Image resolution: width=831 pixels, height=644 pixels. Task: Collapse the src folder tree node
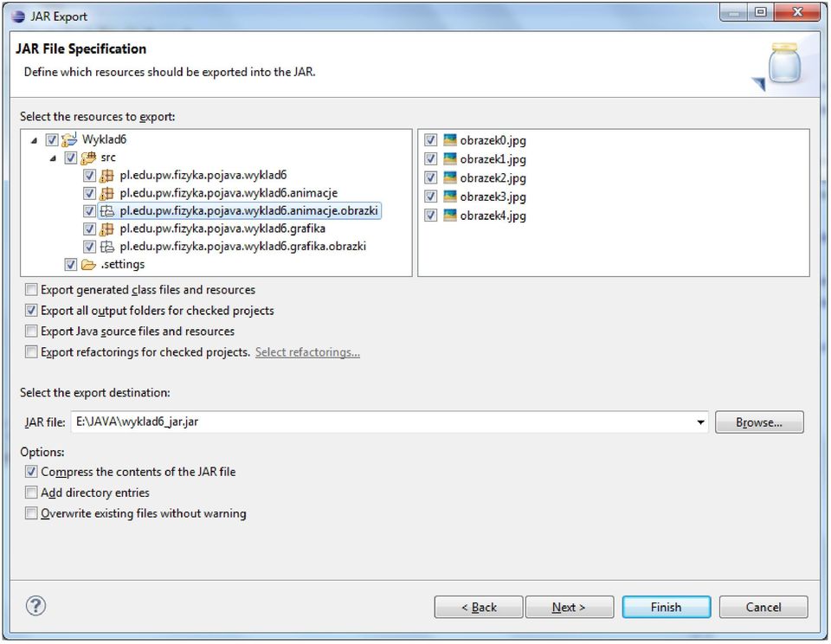coord(53,158)
